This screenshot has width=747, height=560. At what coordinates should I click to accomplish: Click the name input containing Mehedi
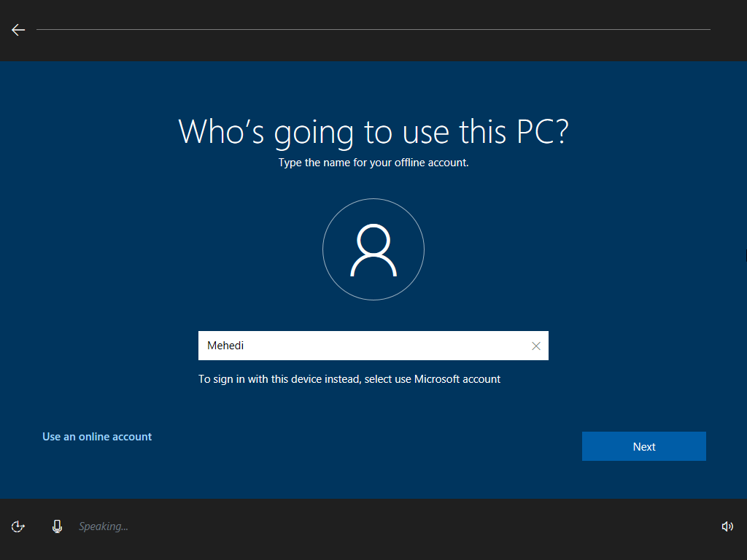373,346
